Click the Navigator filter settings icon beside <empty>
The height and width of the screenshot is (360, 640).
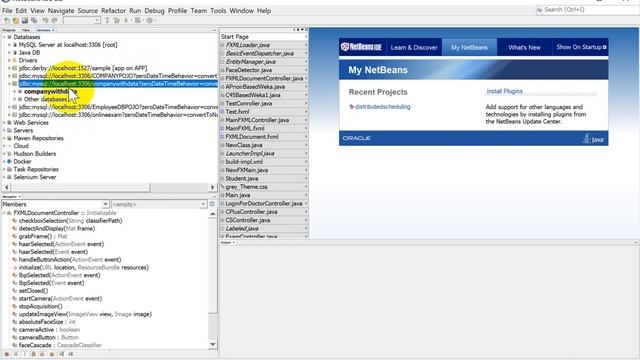(212, 204)
